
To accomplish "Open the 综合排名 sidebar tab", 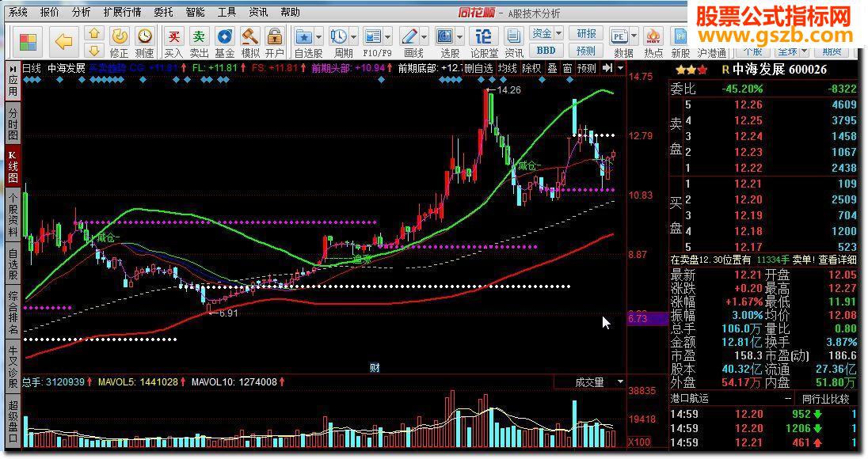I will 13,310.
